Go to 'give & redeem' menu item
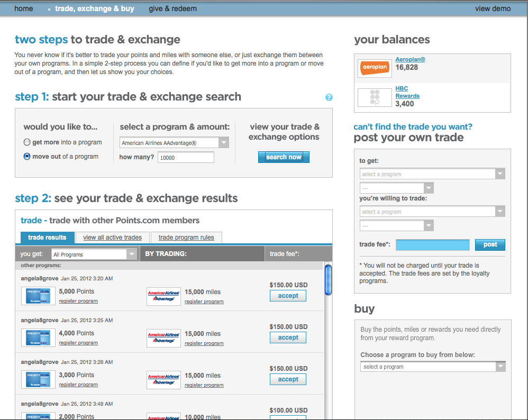The width and height of the screenshot is (528, 420). click(x=172, y=8)
